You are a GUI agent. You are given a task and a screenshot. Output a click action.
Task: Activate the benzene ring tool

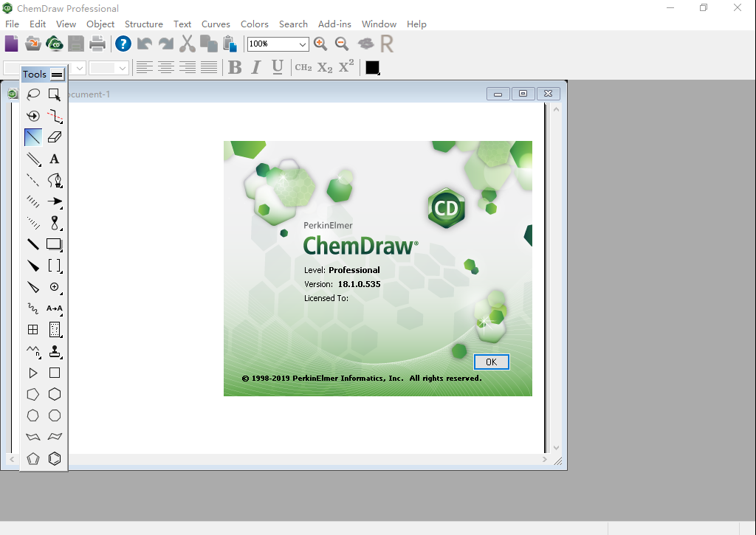54,458
